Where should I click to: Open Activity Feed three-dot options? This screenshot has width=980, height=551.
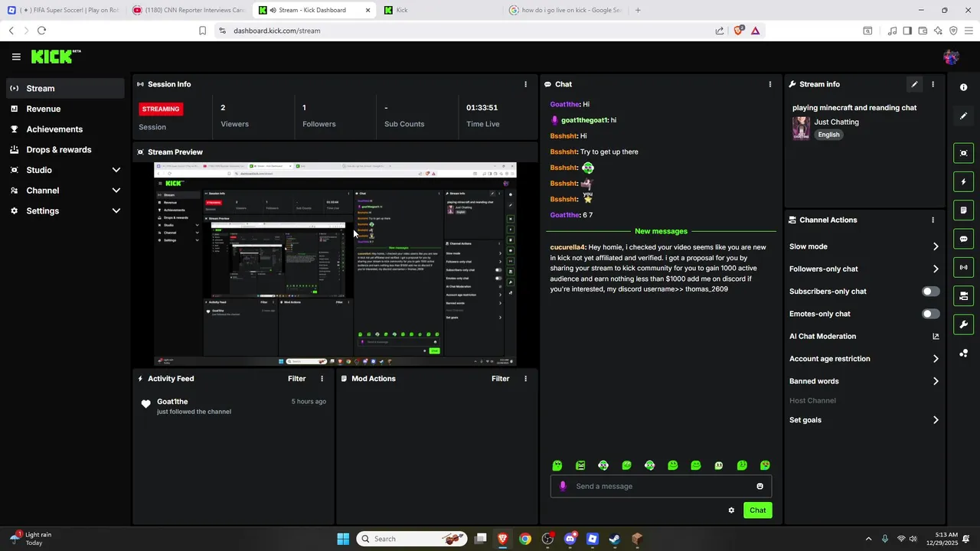tap(322, 379)
